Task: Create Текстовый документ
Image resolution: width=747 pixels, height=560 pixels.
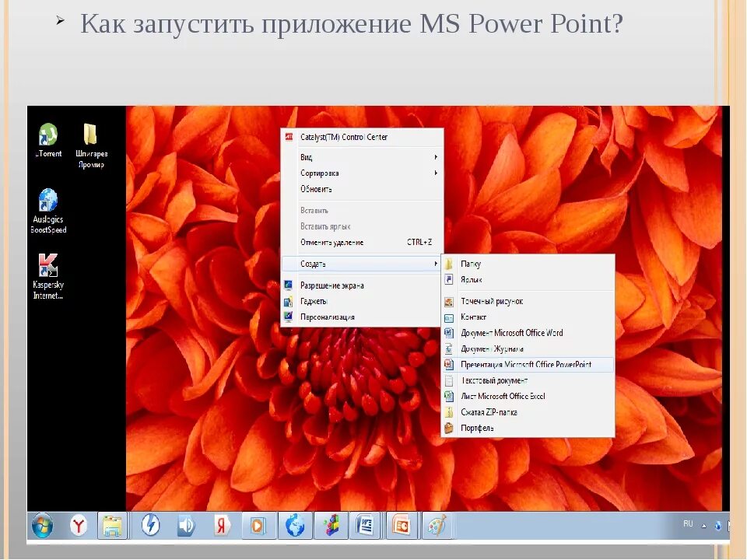Action: 528,380
